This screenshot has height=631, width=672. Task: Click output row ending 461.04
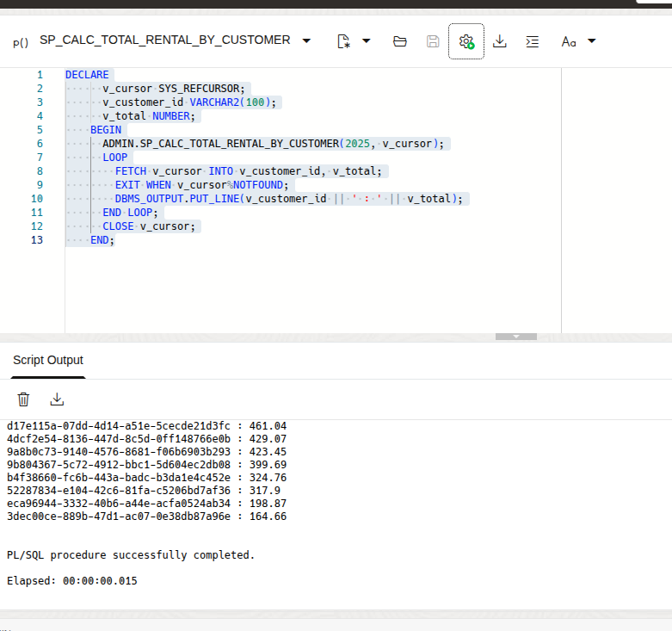(146, 426)
